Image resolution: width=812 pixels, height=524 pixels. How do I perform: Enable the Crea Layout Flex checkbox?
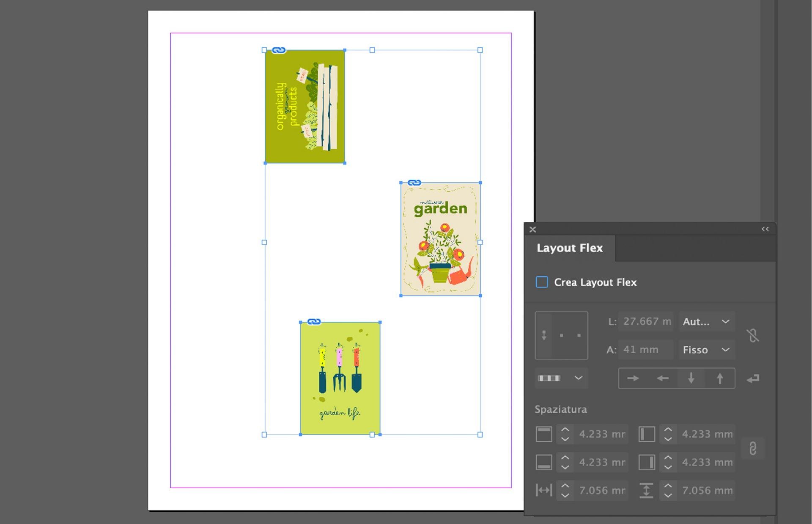tap(542, 282)
